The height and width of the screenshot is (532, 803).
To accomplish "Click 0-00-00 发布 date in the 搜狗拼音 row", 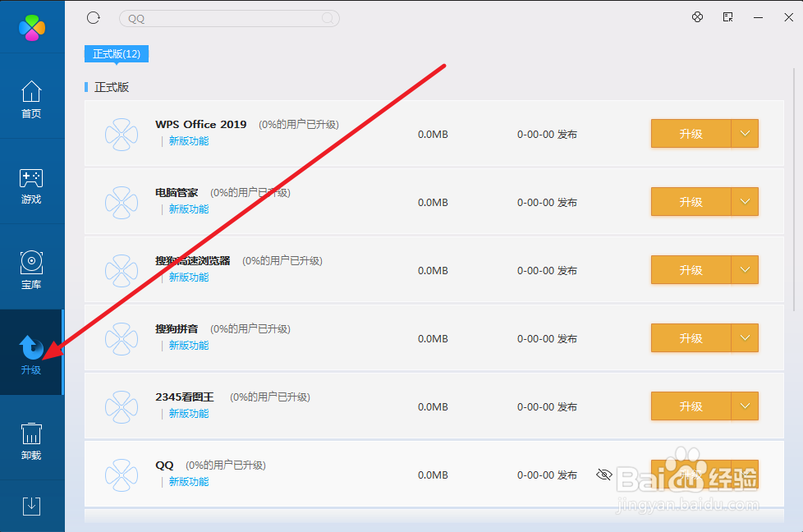I will pyautogui.click(x=547, y=338).
